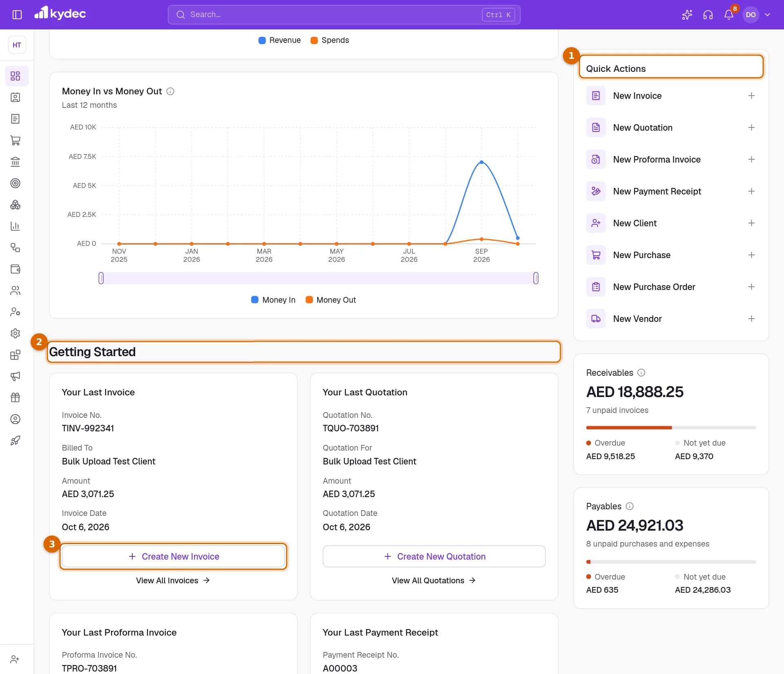
Task: Click the Payables overdue progress bar
Action: point(588,562)
